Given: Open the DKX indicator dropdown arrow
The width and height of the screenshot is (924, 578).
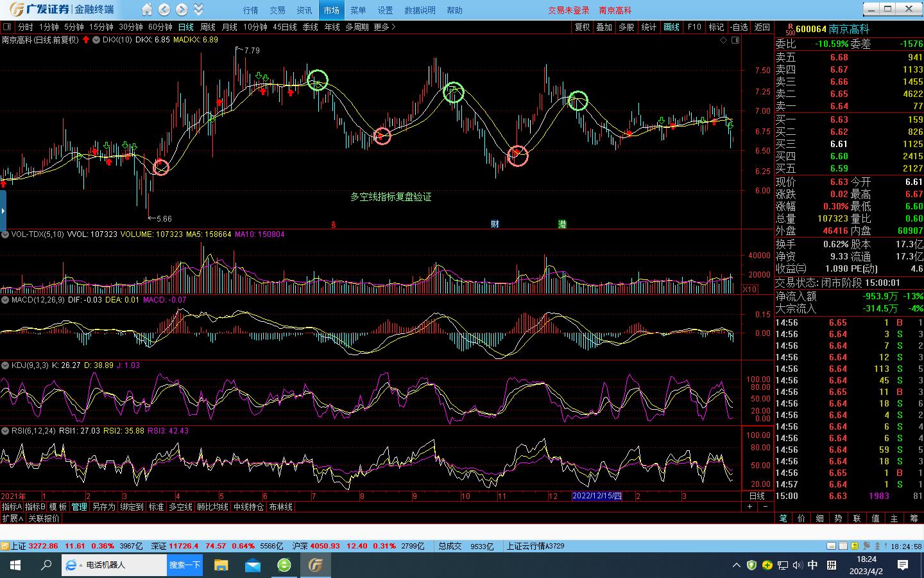Looking at the screenshot, I should pos(96,40).
